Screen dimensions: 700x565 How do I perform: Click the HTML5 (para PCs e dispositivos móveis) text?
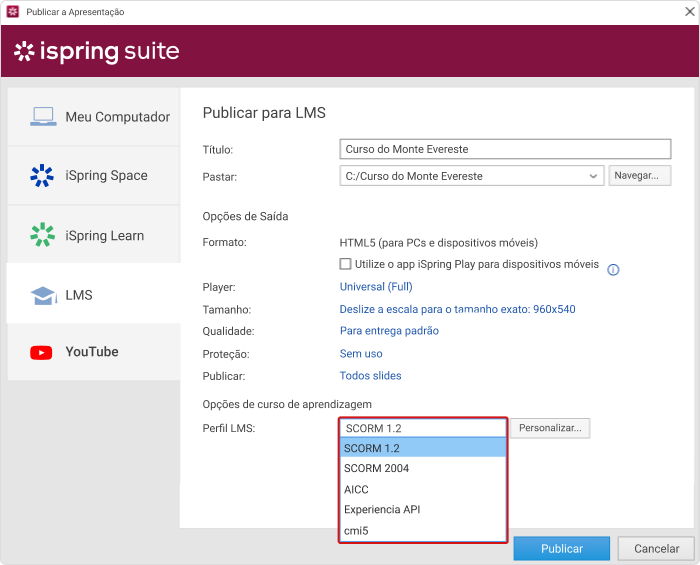pos(438,243)
